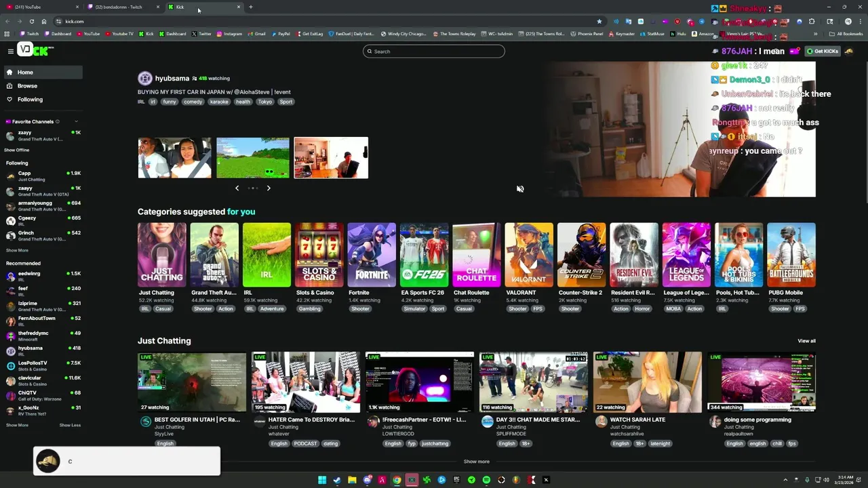Select the Minecraft featured thumbnail
This screenshot has height=488, width=868.
(253, 158)
